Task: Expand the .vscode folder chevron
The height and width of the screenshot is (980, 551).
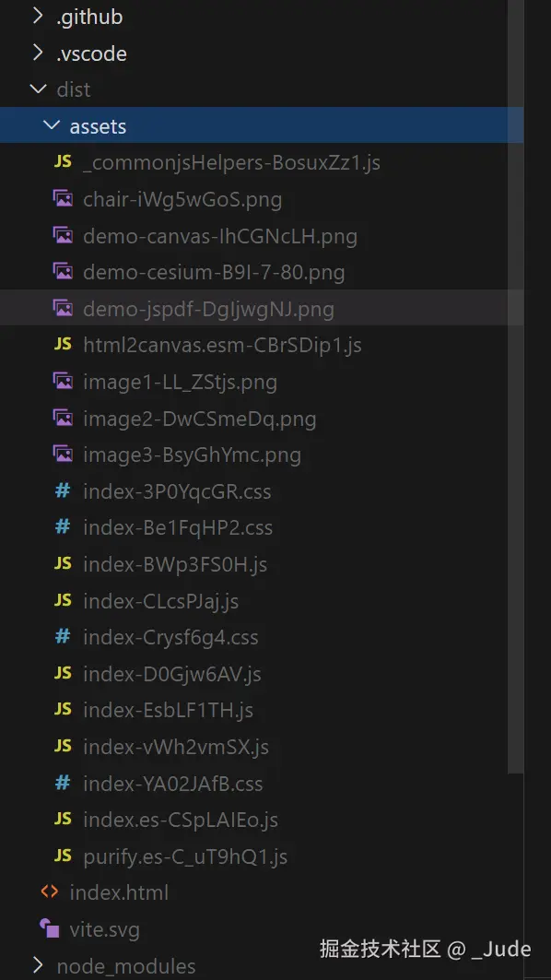Action: (38, 53)
